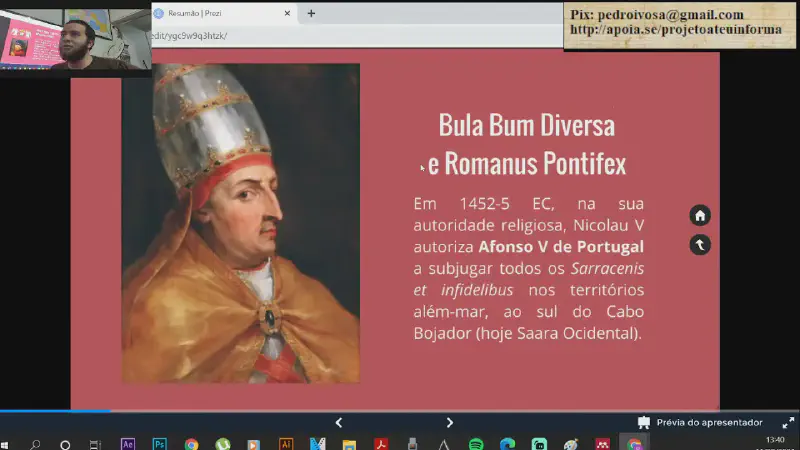Viewport: 800px width, 450px height.
Task: Open a new browser tab
Action: pyautogui.click(x=311, y=13)
